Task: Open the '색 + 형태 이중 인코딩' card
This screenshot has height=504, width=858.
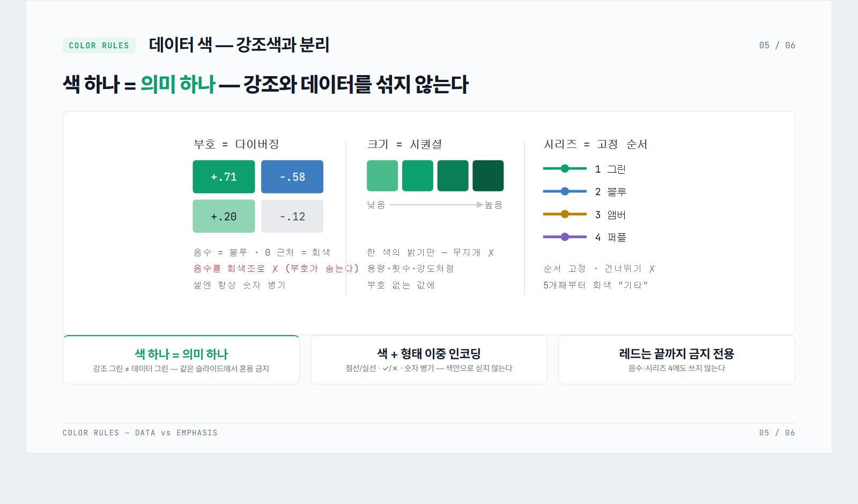Action: pyautogui.click(x=429, y=360)
